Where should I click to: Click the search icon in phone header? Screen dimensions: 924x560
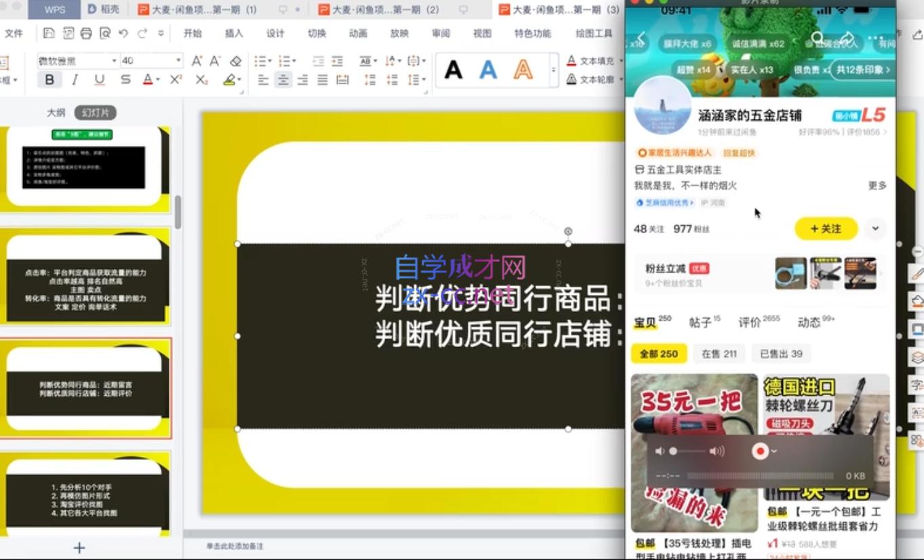[818, 38]
